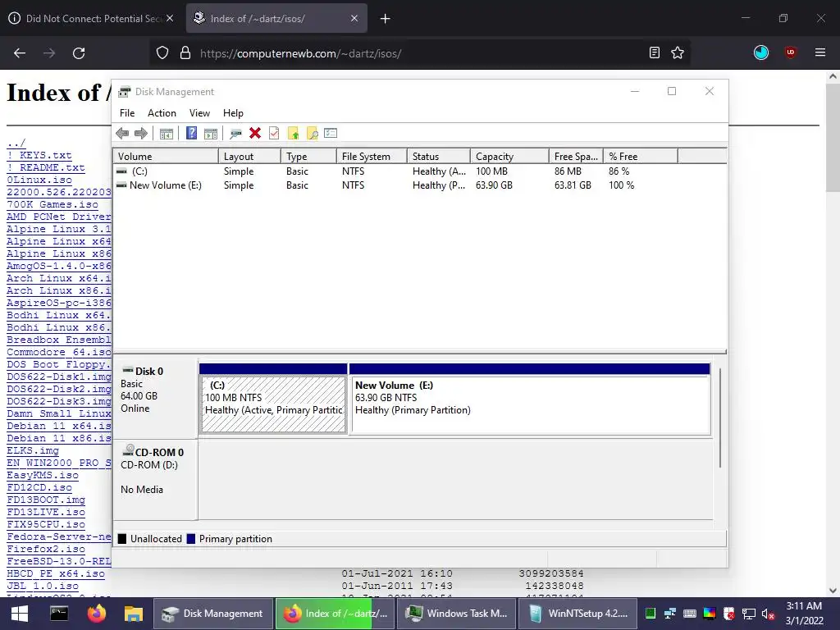The width and height of the screenshot is (840, 630).
Task: Sort by the Volume column header
Action: click(x=166, y=157)
